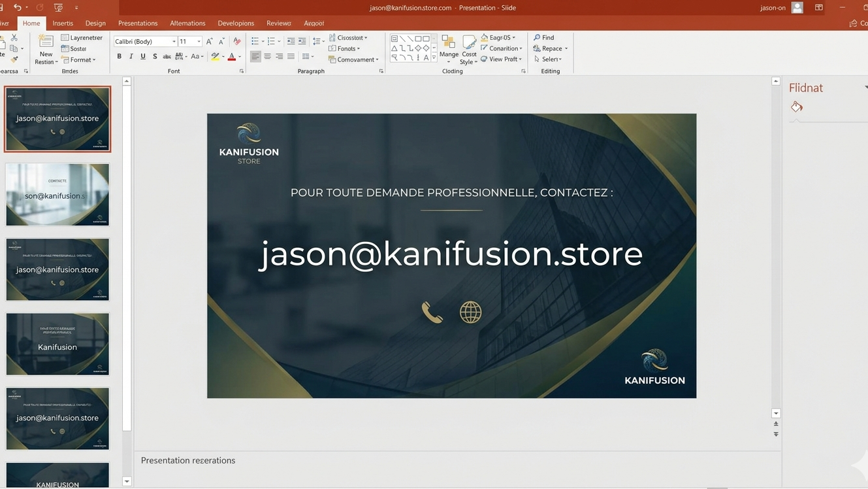The image size is (868, 489).
Task: Toggle bold formatting
Action: [x=119, y=57]
